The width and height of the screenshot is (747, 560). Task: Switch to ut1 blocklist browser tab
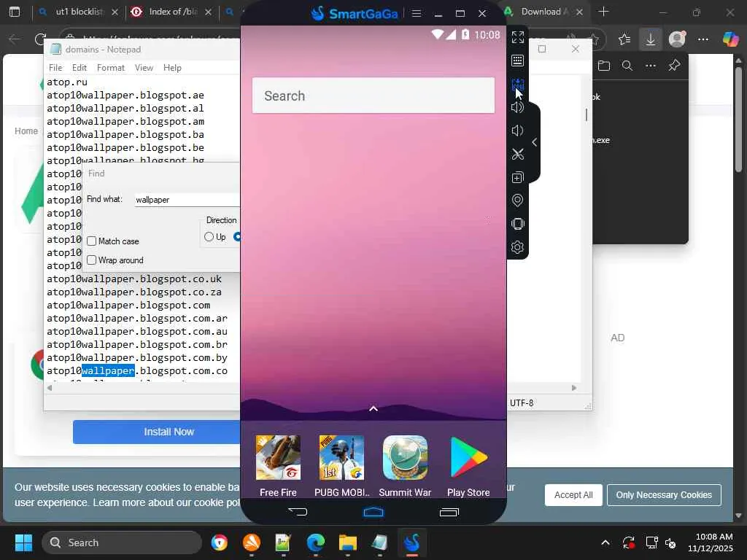[78, 12]
